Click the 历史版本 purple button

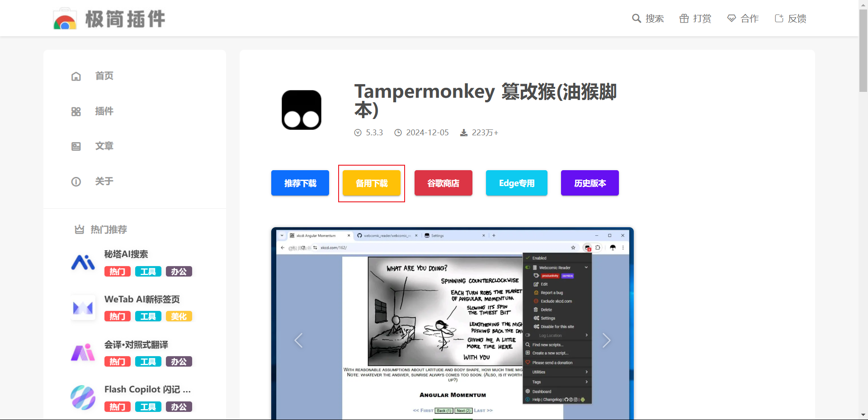[x=590, y=183]
